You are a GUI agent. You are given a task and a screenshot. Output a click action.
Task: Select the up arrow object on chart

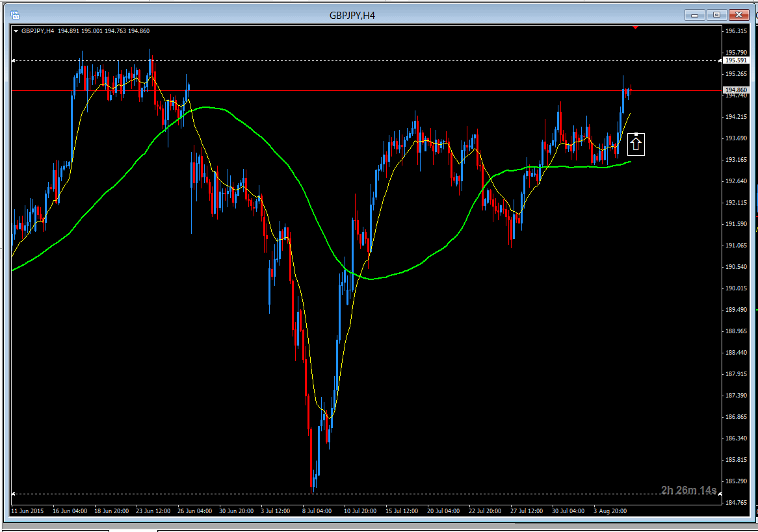(636, 146)
